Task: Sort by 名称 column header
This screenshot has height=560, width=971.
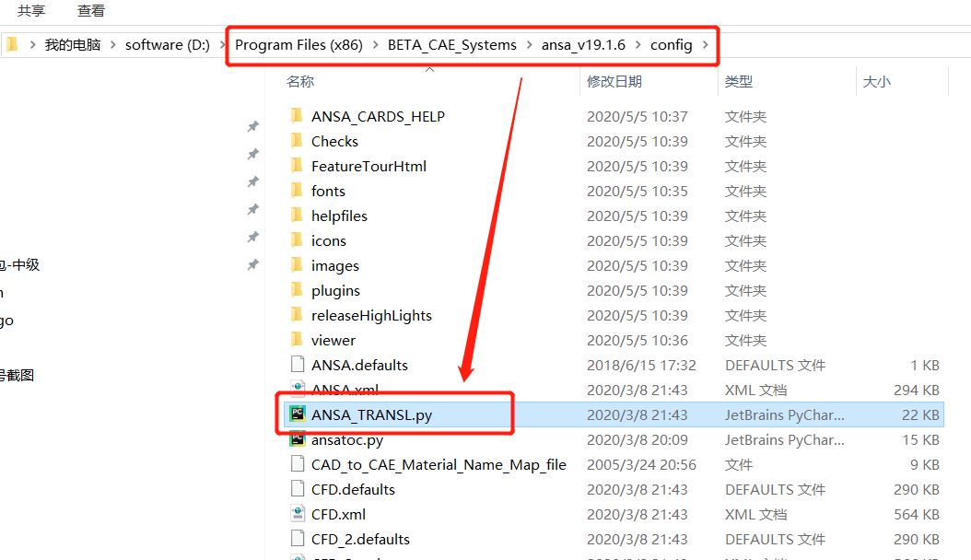Action: (x=300, y=82)
